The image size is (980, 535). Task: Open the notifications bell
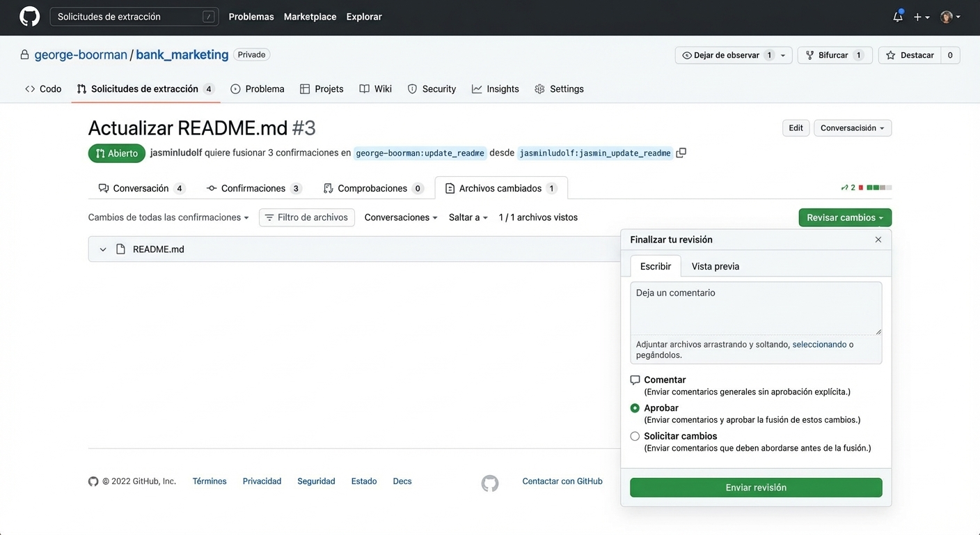pyautogui.click(x=898, y=17)
